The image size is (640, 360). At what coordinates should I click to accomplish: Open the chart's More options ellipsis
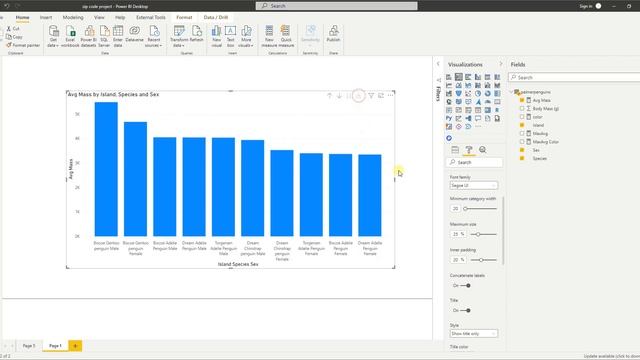pyautogui.click(x=391, y=96)
